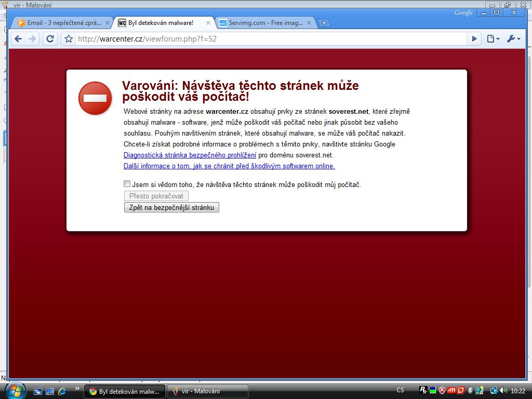The width and height of the screenshot is (532, 399).
Task: Check the 'Jsem si vědom toho' checkbox
Action: point(127,184)
